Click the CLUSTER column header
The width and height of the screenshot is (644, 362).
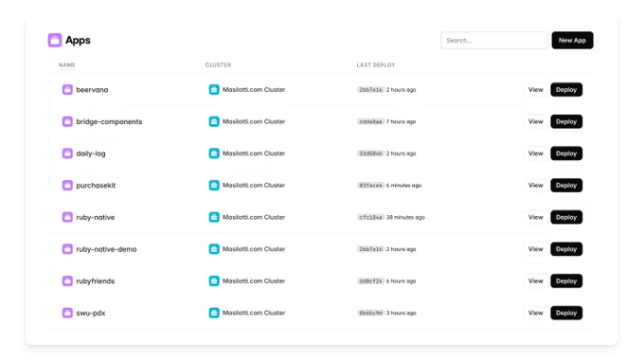pos(218,65)
